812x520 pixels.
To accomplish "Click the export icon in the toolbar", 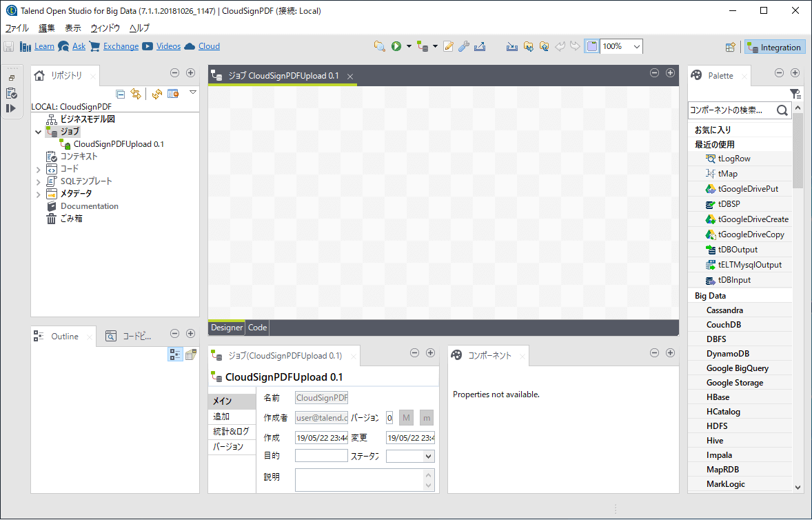I will click(480, 47).
